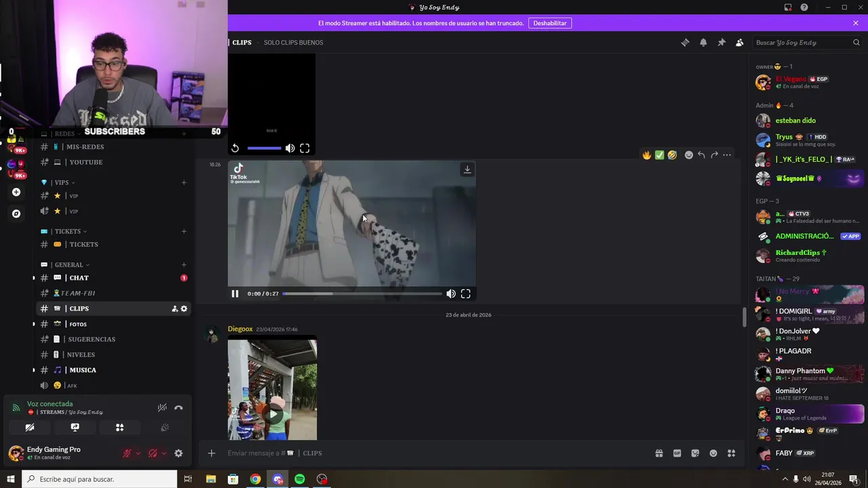Image resolution: width=868 pixels, height=488 pixels.
Task: Click the Enviar mensaje input field
Action: click(434, 453)
